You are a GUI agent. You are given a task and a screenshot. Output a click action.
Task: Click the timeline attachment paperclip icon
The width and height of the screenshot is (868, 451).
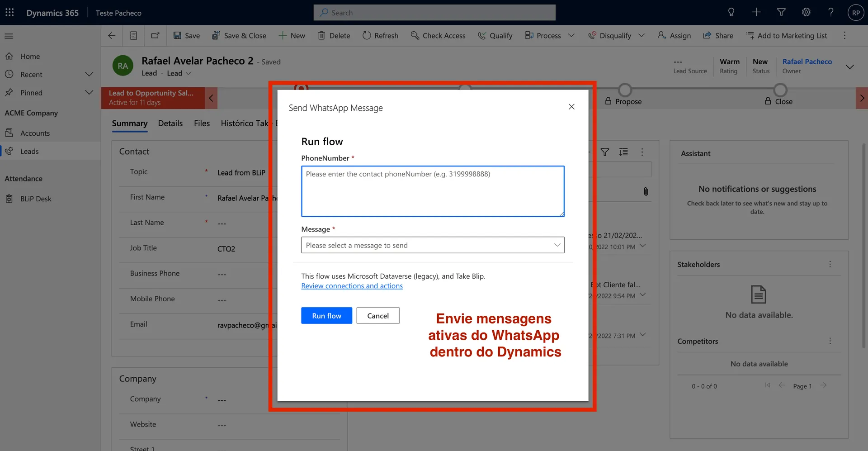click(646, 191)
